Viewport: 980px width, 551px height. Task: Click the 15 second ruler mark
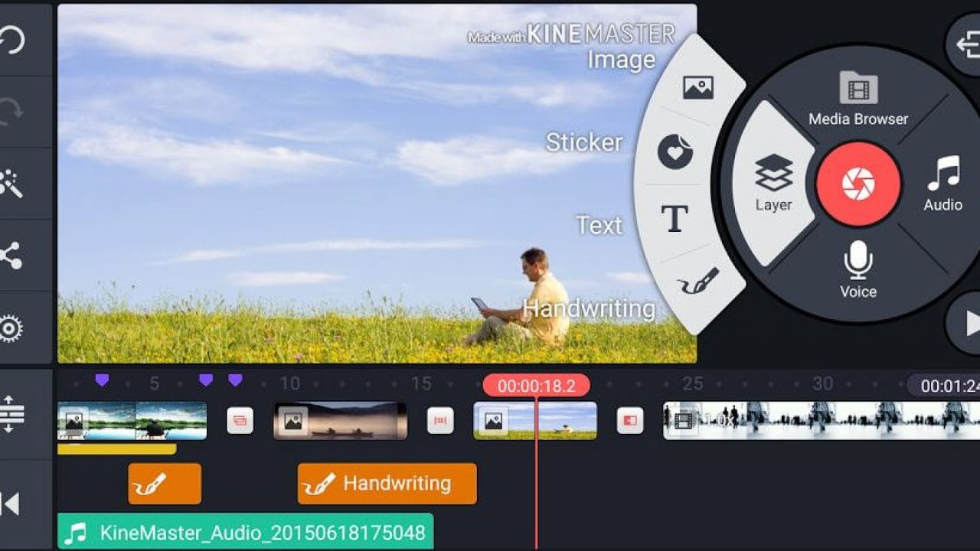(422, 384)
